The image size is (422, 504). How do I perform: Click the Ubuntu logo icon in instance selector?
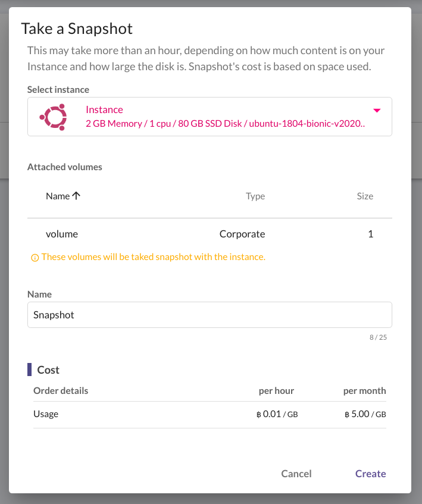54,117
